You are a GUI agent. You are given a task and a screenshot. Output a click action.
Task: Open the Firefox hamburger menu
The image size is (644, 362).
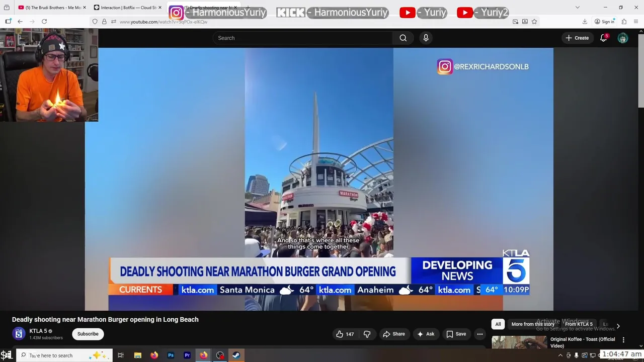pos(636,22)
